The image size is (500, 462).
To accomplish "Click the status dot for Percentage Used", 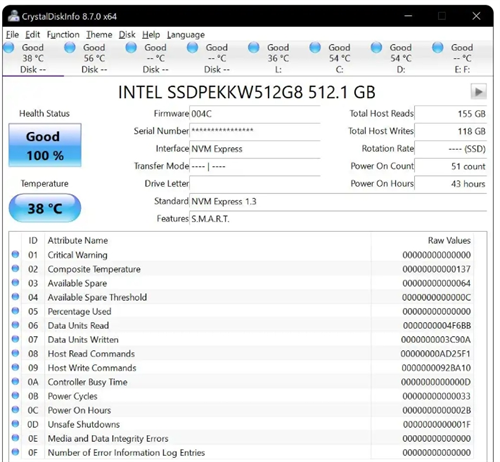I will click(x=15, y=311).
